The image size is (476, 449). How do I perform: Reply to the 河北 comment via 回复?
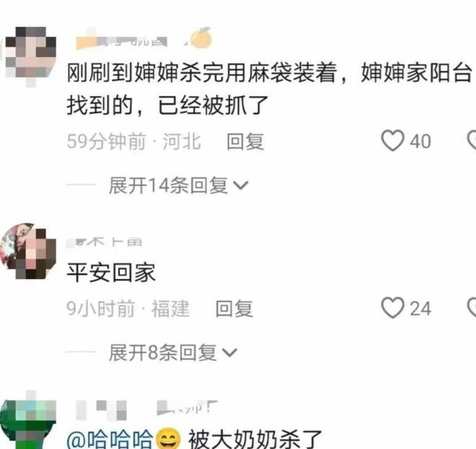[245, 141]
